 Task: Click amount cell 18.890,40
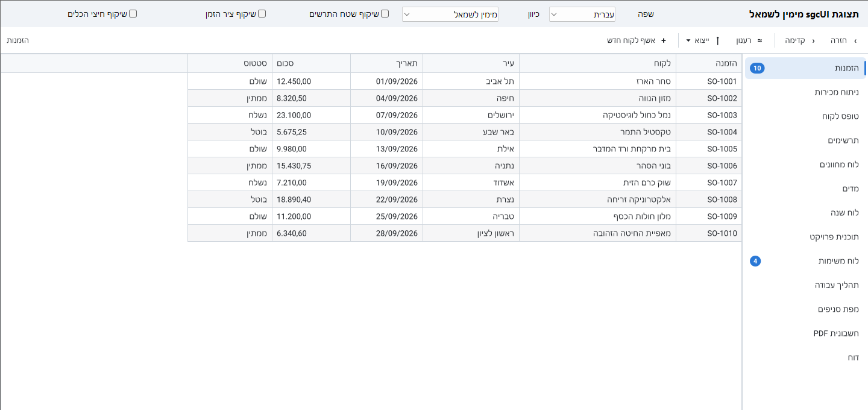coord(312,200)
